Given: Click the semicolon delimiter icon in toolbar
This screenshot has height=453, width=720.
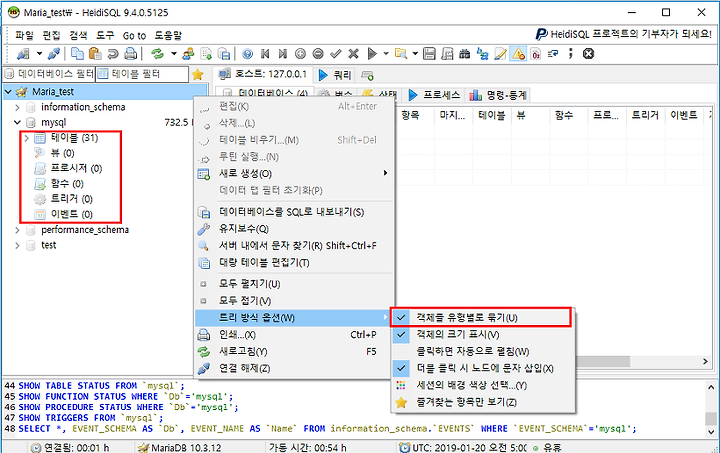Looking at the screenshot, I should click(x=571, y=54).
